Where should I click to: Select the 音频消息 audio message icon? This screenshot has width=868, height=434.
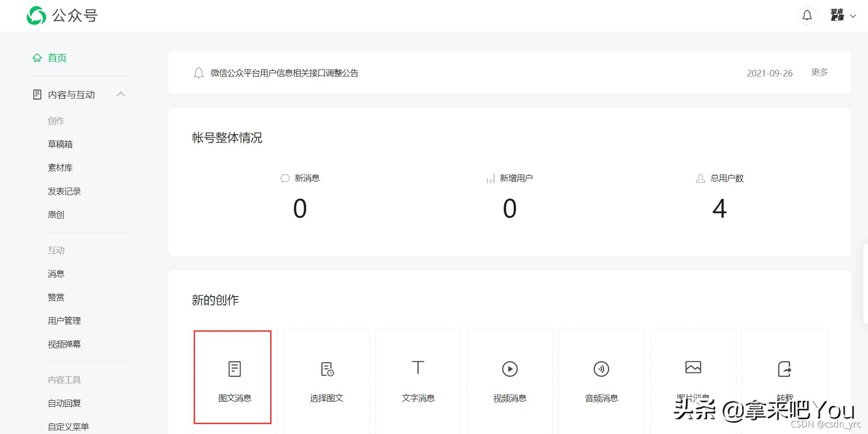tap(601, 369)
